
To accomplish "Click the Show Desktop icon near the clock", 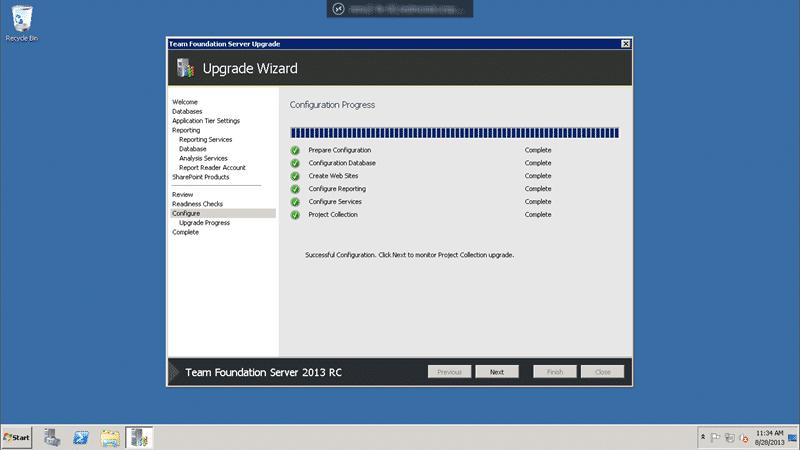I will pos(792,438).
